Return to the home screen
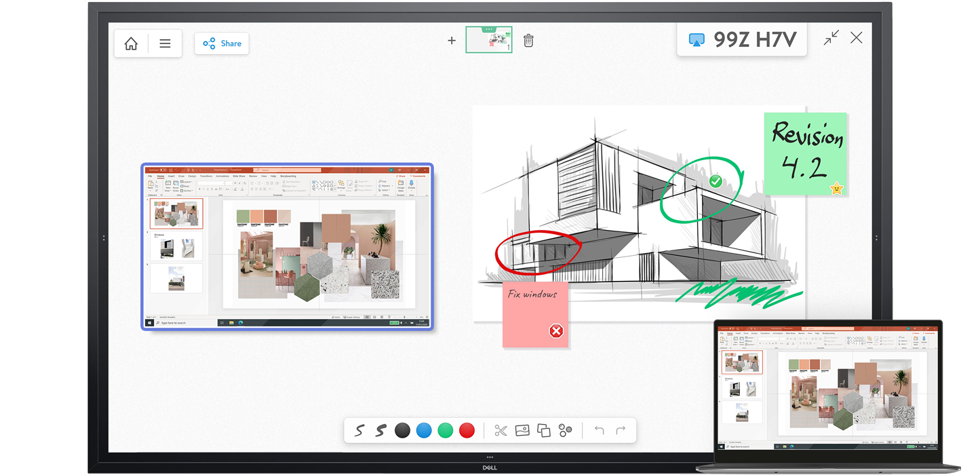Image resolution: width=980 pixels, height=475 pixels. tap(130, 43)
